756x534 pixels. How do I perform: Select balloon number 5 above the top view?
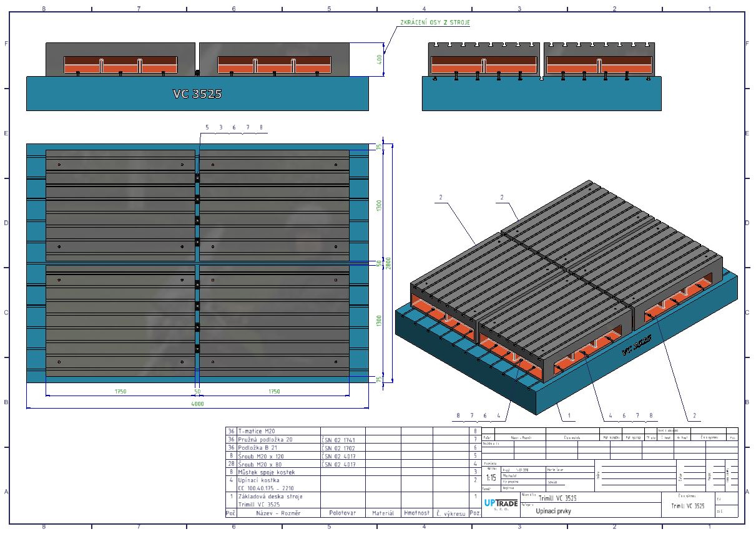coord(207,127)
